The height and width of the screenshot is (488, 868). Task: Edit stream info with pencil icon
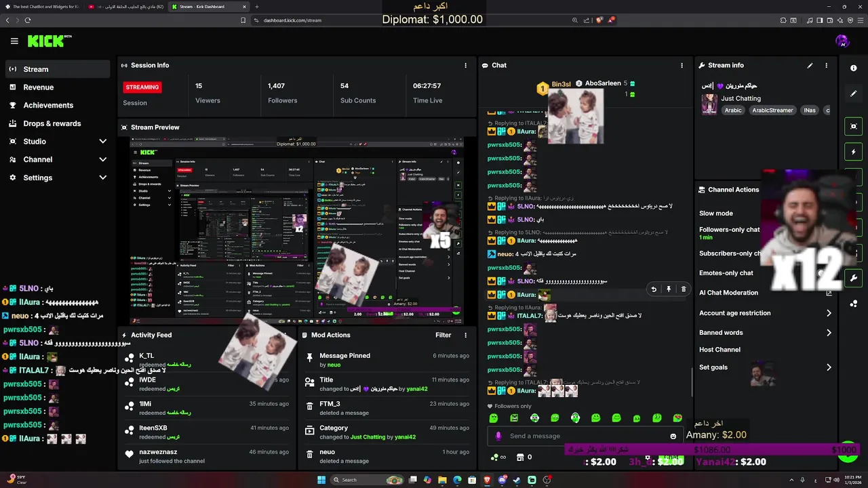(810, 66)
